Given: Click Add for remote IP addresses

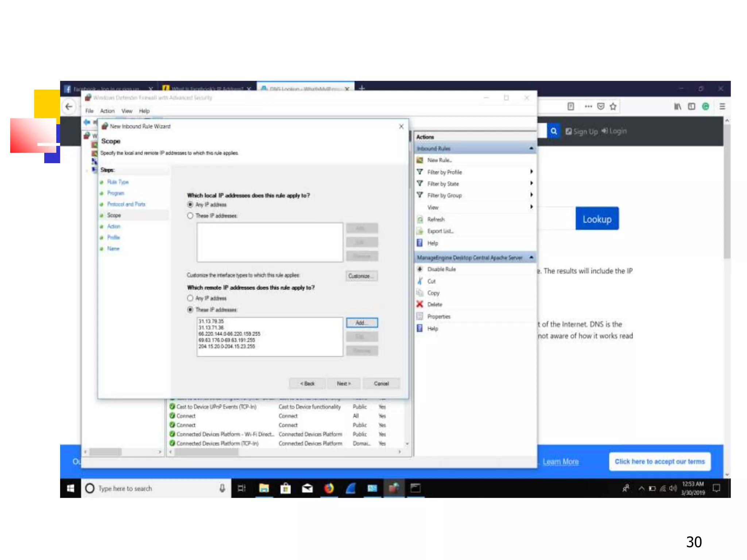Looking at the screenshot, I should [361, 323].
